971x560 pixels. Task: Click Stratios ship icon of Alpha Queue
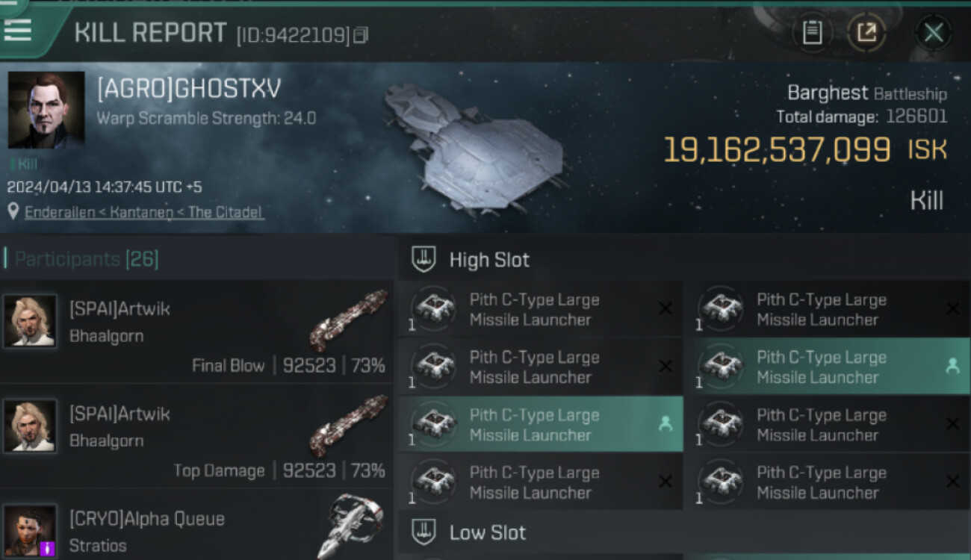click(355, 526)
